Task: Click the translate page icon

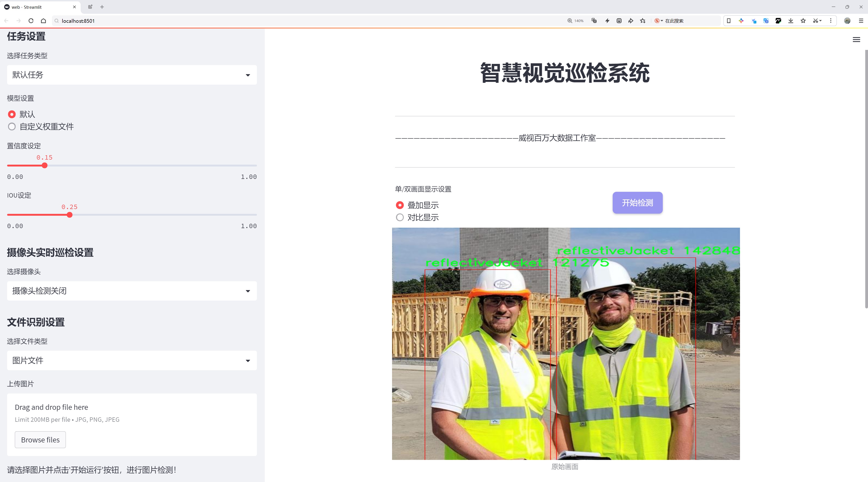Action: point(594,21)
